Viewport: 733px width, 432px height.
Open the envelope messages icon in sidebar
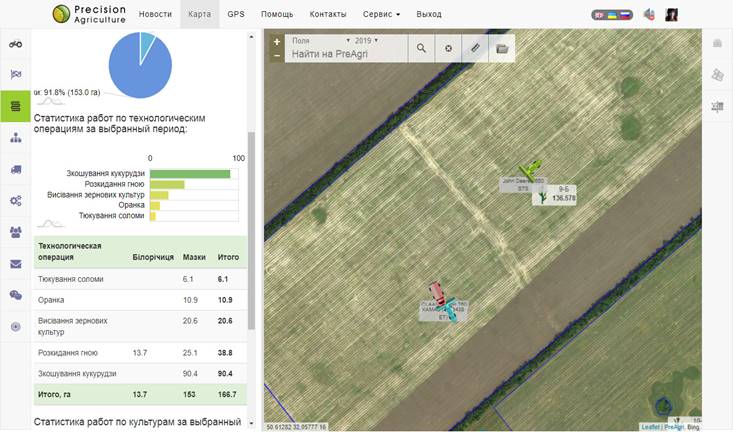15,264
